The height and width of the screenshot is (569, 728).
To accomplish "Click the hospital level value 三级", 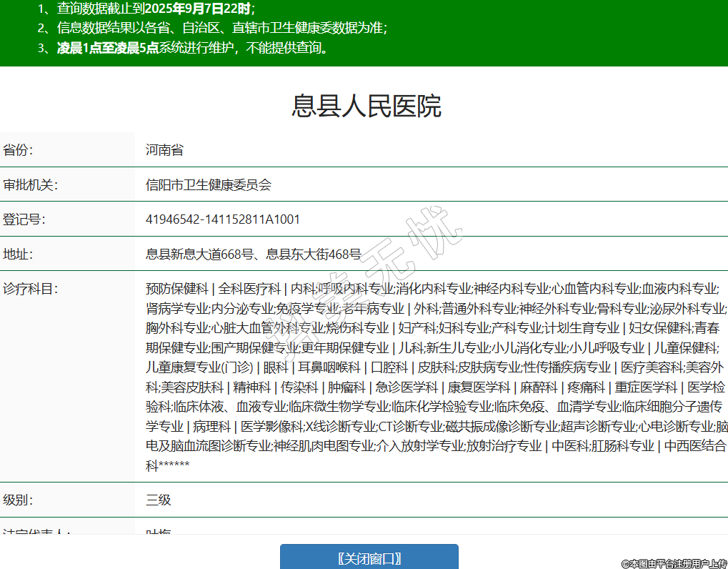I will coord(159,500).
